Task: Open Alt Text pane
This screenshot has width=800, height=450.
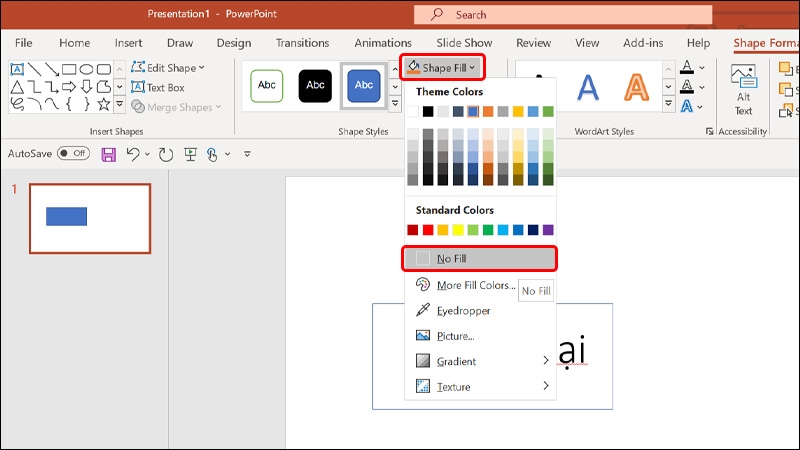Action: [x=743, y=91]
